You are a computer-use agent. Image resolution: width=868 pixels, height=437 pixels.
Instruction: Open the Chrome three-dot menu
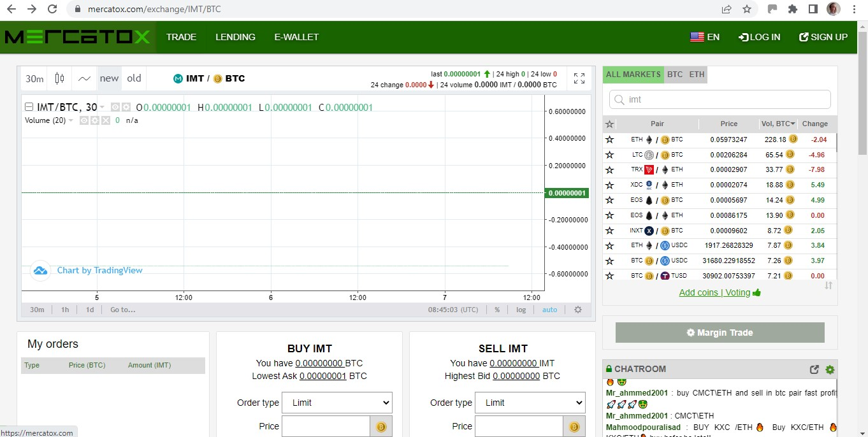[x=854, y=9]
